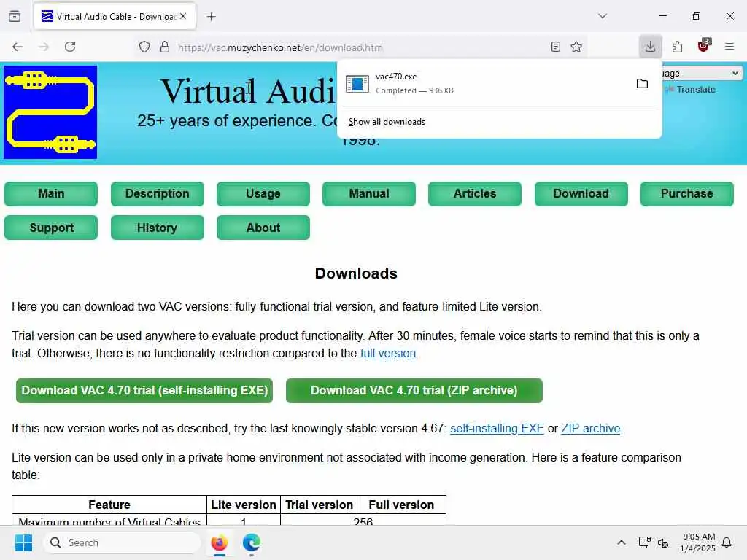Viewport: 747px width, 560px height.
Task: Open the History page
Action: coord(158,227)
